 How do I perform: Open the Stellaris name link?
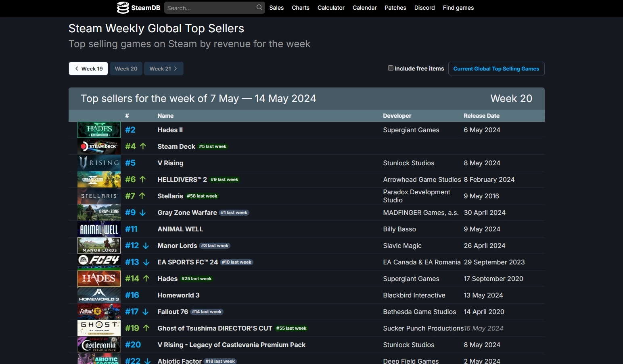[170, 196]
